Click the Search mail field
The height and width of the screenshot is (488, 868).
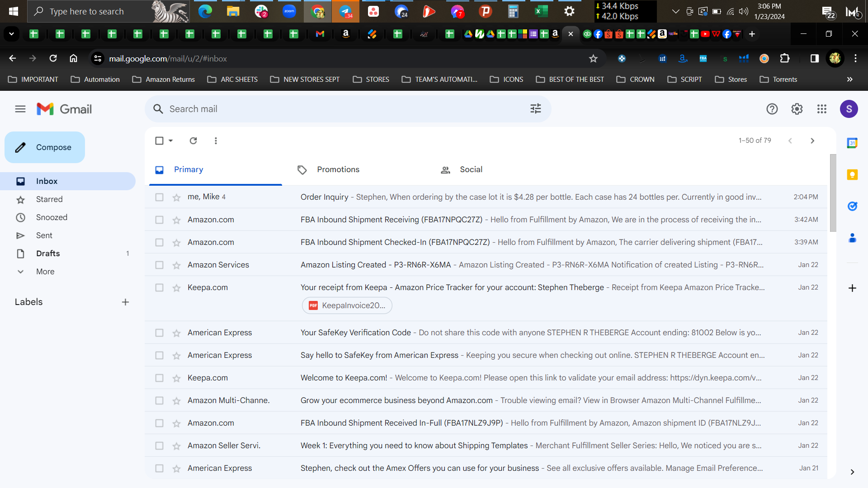tap(348, 109)
